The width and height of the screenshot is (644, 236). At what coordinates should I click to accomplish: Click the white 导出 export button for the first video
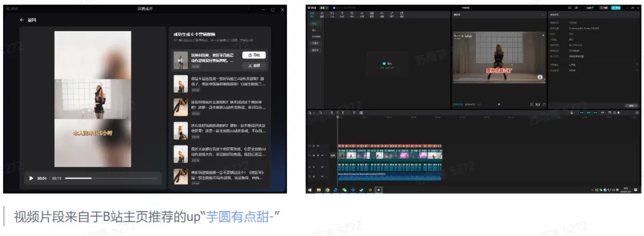pyautogui.click(x=254, y=55)
